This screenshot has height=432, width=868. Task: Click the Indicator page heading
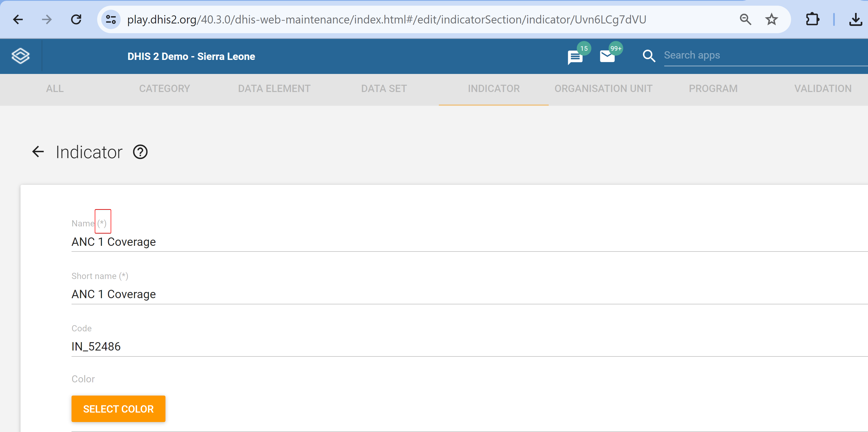[x=89, y=152]
